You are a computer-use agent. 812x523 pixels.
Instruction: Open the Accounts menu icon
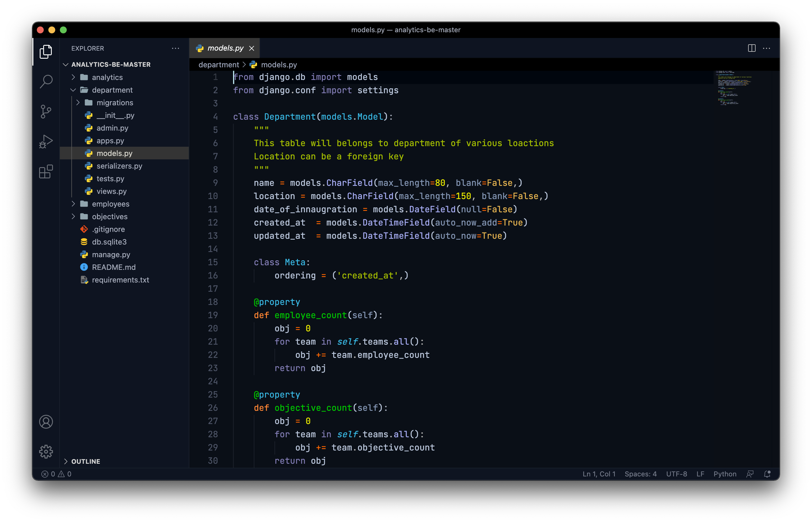click(46, 422)
